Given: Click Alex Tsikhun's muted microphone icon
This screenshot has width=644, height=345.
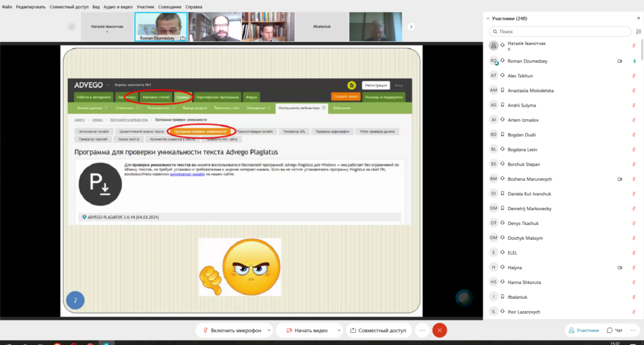Looking at the screenshot, I should pos(634,76).
